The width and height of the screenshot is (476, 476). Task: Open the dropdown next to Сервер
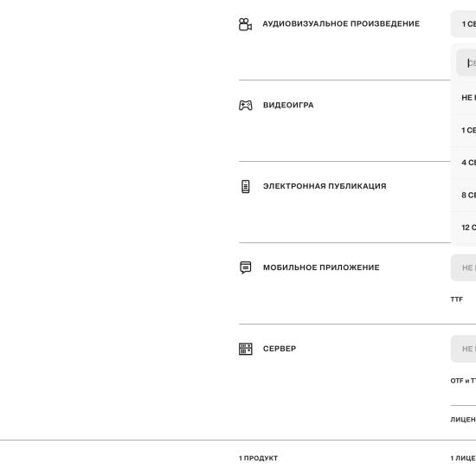coord(463,349)
